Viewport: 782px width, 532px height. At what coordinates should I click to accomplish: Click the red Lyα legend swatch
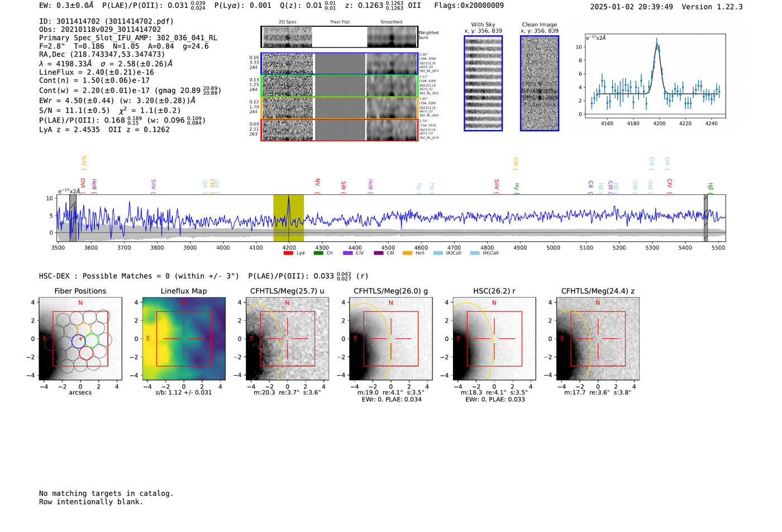288,253
